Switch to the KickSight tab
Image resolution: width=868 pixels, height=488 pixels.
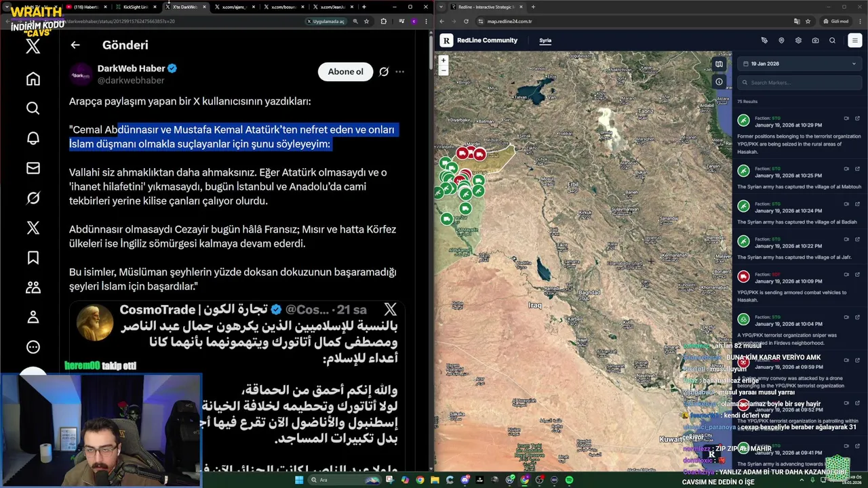(x=136, y=7)
